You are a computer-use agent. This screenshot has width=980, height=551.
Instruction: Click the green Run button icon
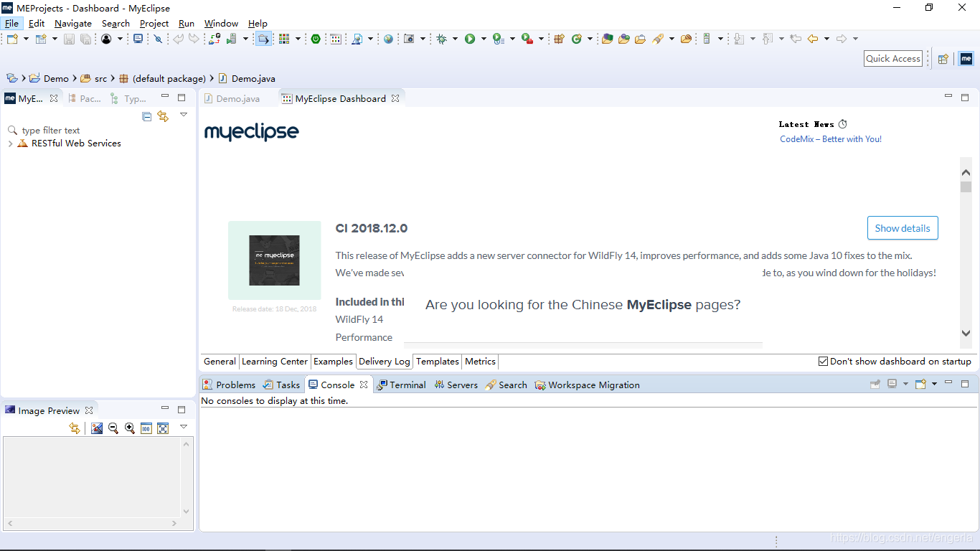[x=470, y=39]
